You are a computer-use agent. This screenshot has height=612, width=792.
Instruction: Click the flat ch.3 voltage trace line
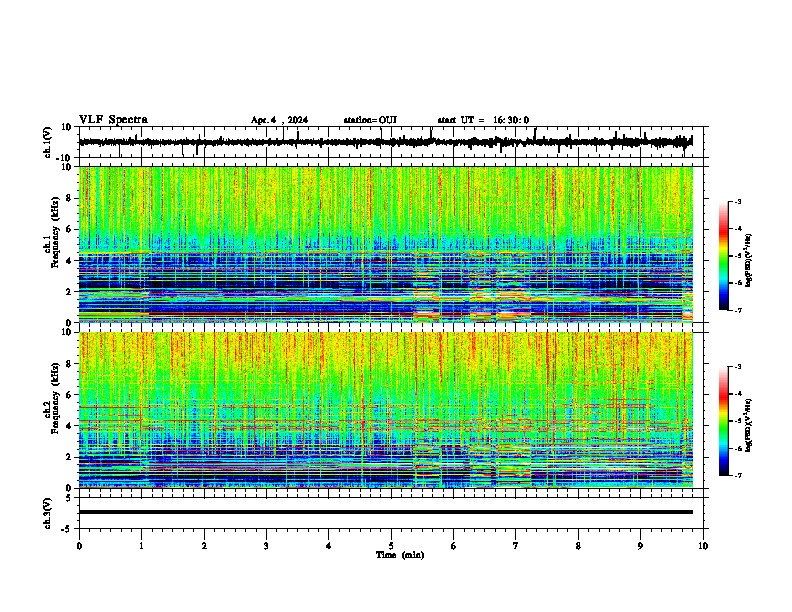(x=386, y=512)
